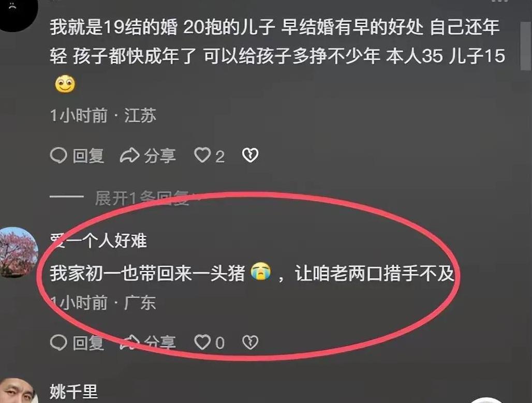Click the username 姚千里

click(74, 392)
